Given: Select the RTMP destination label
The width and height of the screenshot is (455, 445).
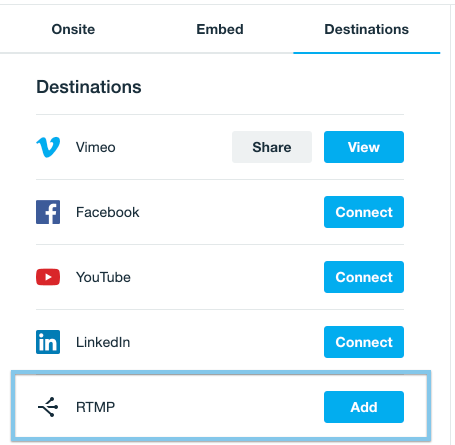Looking at the screenshot, I should click(x=95, y=407).
